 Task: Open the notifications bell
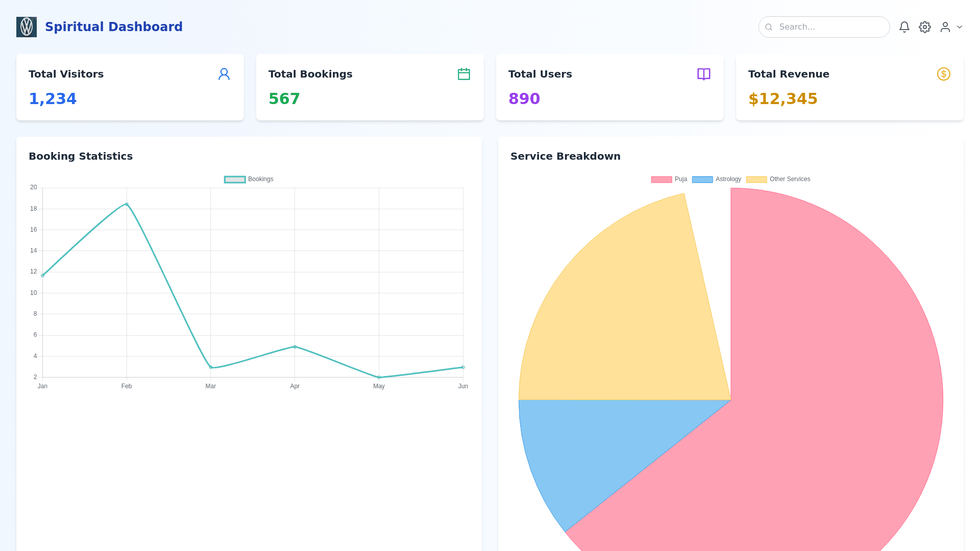click(904, 27)
